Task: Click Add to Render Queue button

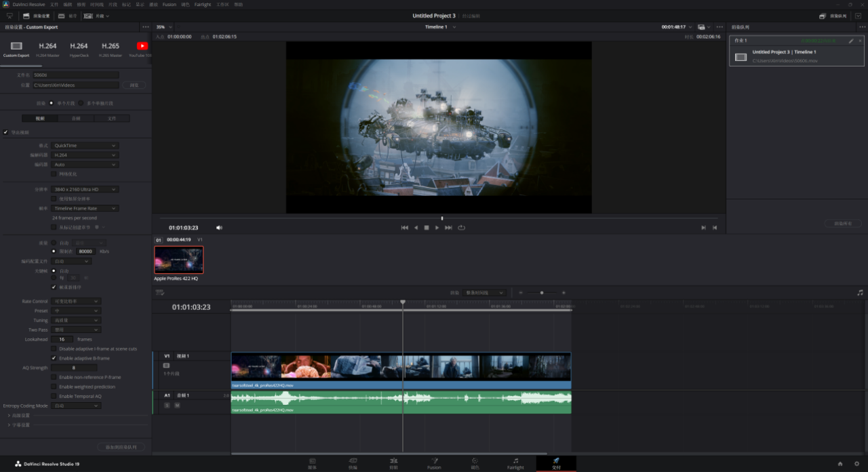Action: 121,448
